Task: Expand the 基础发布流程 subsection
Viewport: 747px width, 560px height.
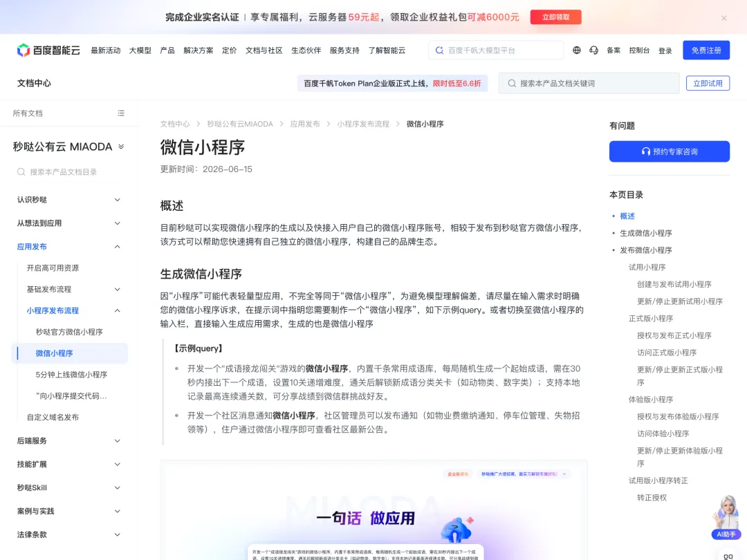Action: point(117,289)
